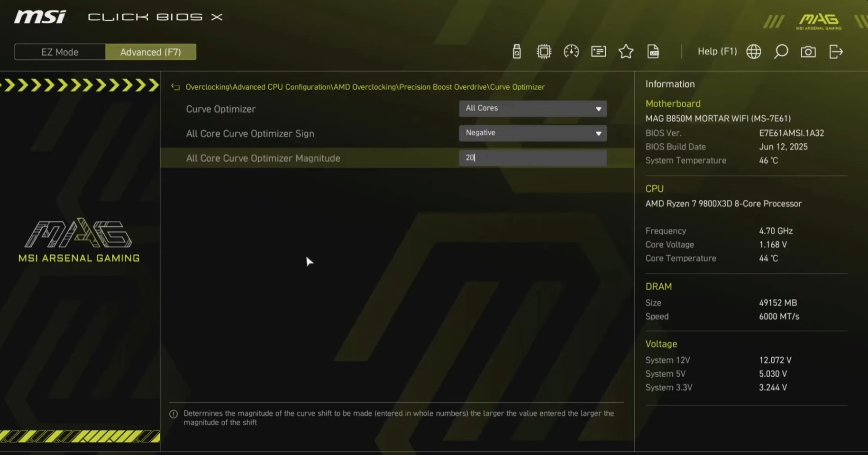Click the Information panel heading
Image resolution: width=868 pixels, height=455 pixels.
coord(670,84)
